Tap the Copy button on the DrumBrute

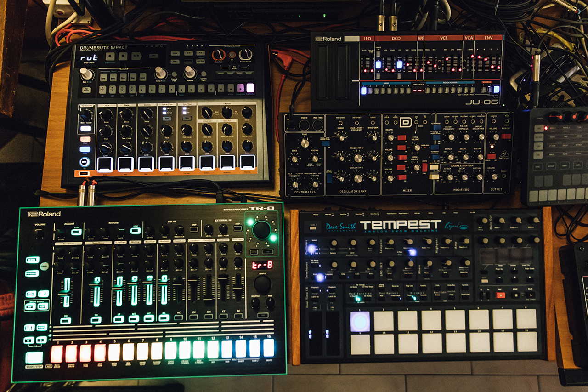(x=175, y=62)
